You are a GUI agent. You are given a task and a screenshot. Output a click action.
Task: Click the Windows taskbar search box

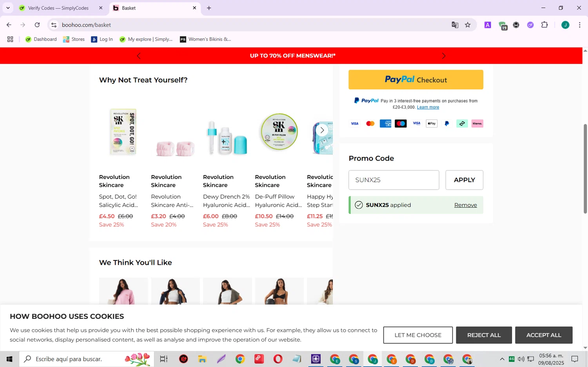[86, 359]
